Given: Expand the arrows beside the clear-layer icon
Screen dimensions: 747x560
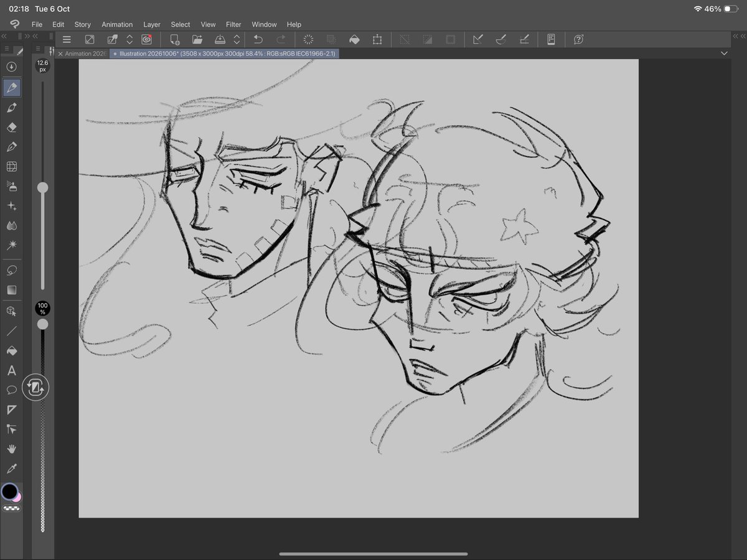Looking at the screenshot, I should click(129, 40).
